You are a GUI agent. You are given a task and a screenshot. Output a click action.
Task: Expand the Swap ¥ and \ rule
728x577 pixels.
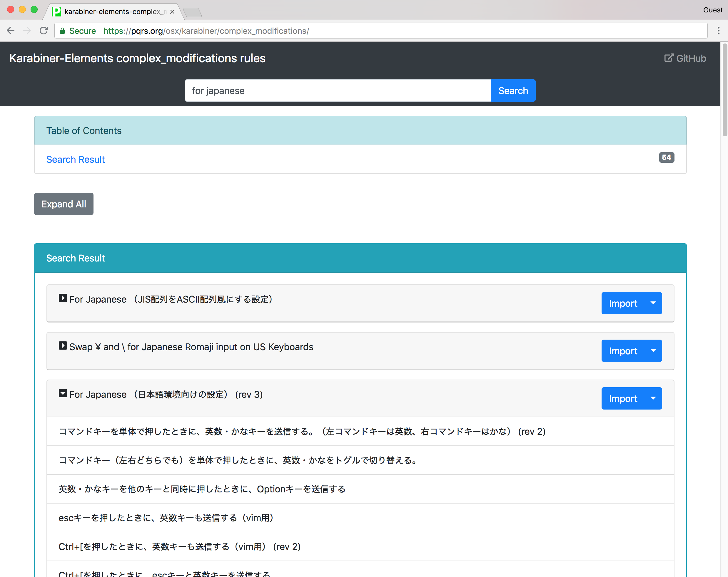[x=63, y=345]
